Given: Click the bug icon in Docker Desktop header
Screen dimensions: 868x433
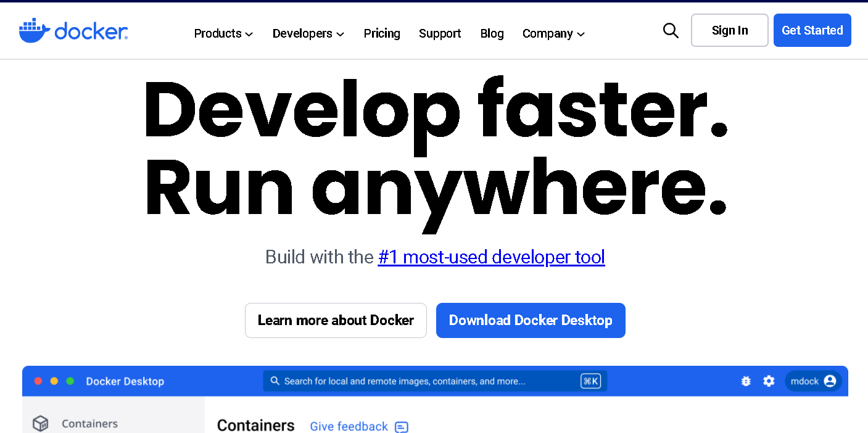Looking at the screenshot, I should (x=746, y=381).
